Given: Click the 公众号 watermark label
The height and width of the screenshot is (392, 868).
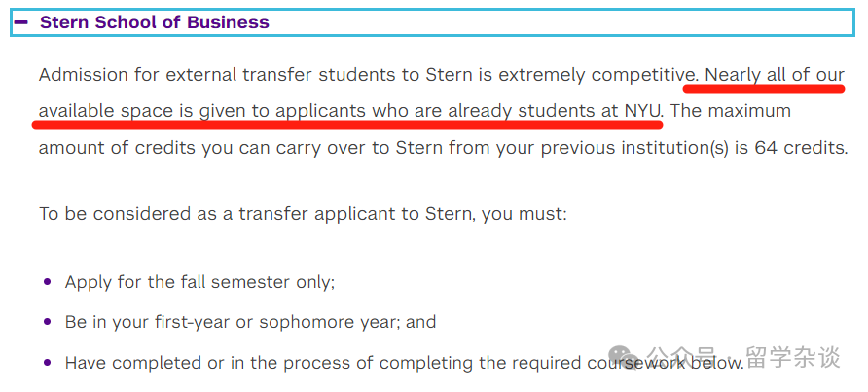Looking at the screenshot, I should click(x=680, y=357).
